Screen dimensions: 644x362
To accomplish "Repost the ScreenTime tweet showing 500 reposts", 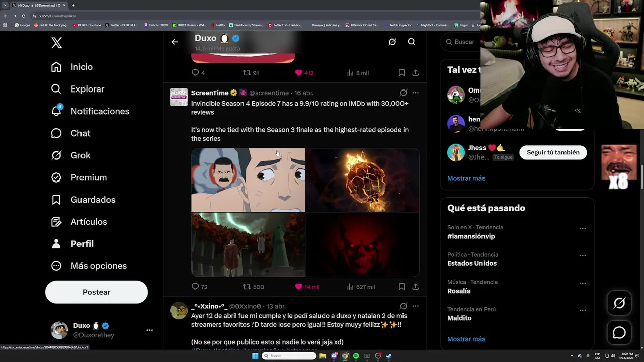I will 253,287.
